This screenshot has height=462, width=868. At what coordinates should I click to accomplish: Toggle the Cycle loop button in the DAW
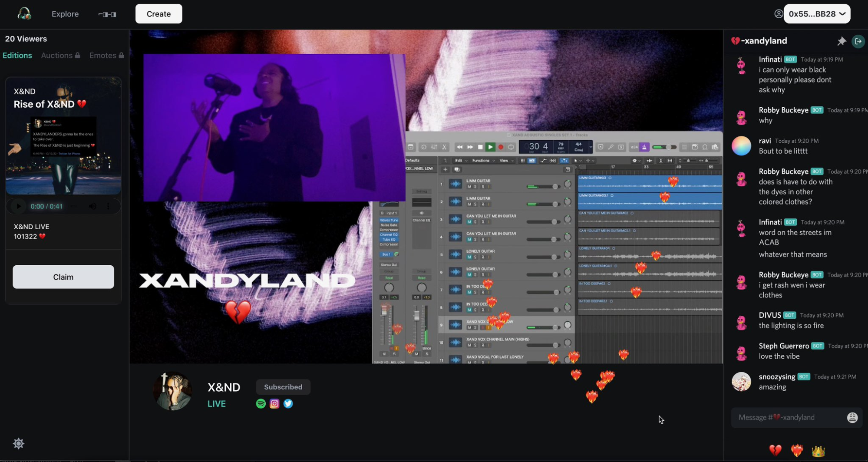[x=511, y=147]
